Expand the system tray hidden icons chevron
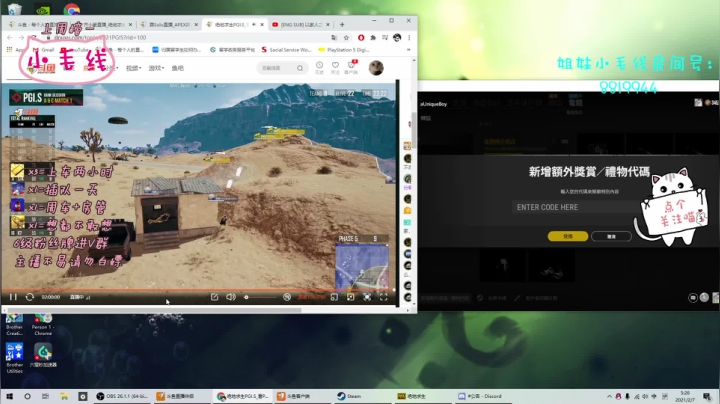Image resolution: width=720 pixels, height=404 pixels. point(609,396)
